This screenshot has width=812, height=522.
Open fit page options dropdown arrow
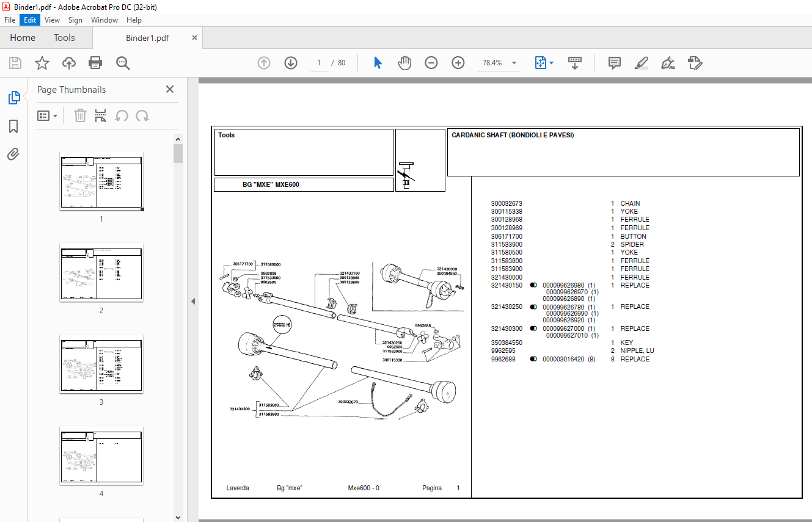(x=552, y=63)
